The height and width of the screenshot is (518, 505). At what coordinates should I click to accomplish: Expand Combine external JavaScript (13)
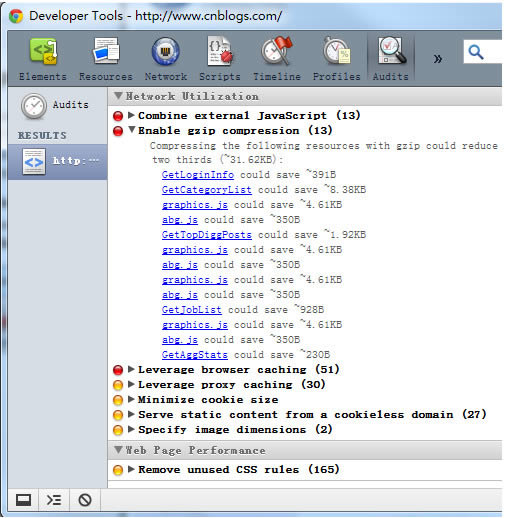click(x=131, y=115)
